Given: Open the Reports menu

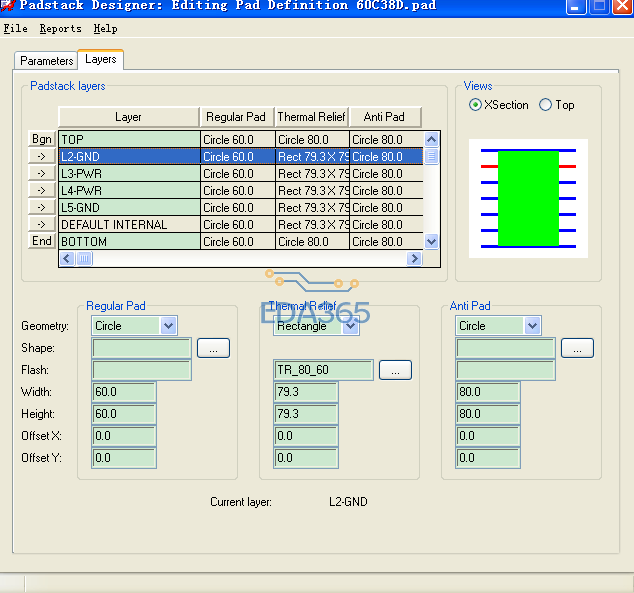Looking at the screenshot, I should [60, 29].
